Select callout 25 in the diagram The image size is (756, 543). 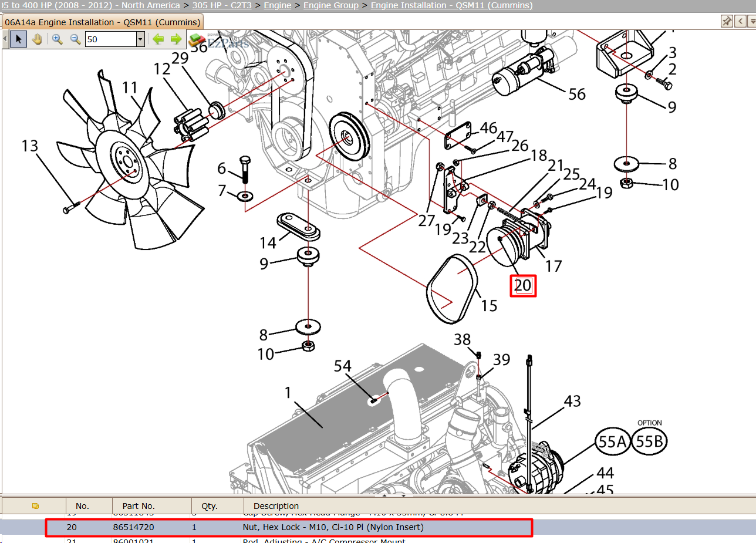(x=571, y=174)
